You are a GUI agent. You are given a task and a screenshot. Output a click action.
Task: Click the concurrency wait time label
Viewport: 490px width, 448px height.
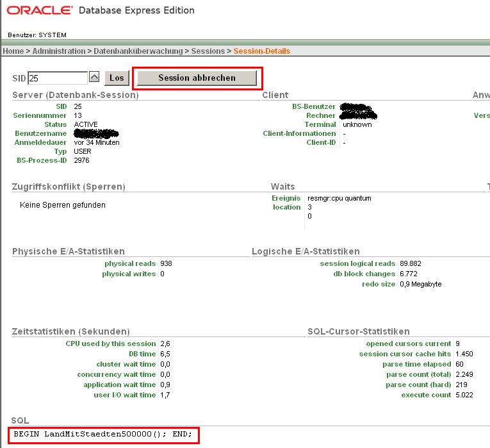click(116, 374)
